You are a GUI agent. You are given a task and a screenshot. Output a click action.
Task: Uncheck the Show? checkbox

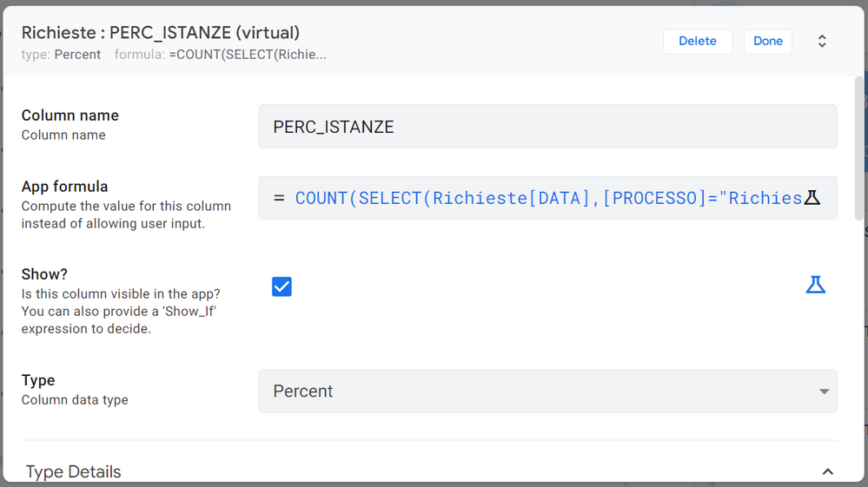click(282, 286)
